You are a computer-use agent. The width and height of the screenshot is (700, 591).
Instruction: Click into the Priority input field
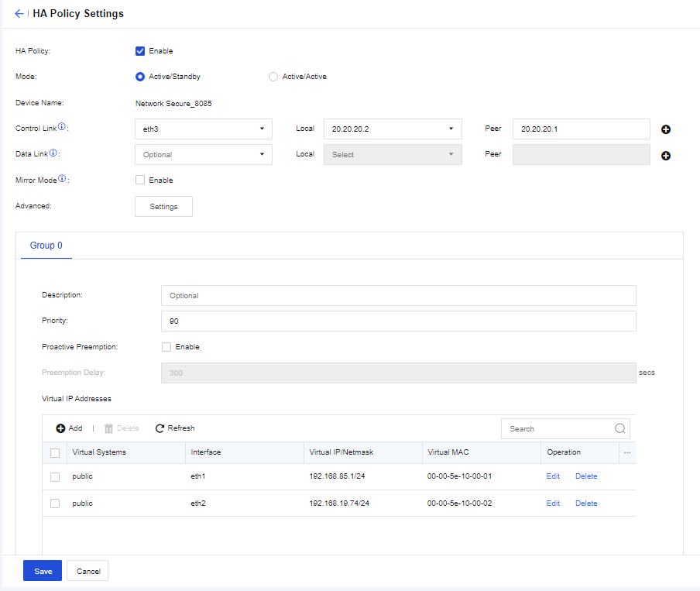click(398, 321)
